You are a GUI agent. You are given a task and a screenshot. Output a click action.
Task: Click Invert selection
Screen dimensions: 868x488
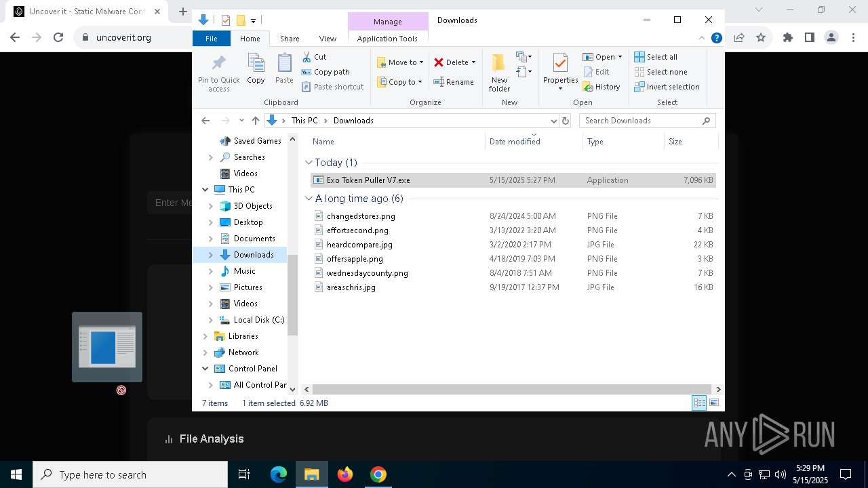pyautogui.click(x=667, y=87)
